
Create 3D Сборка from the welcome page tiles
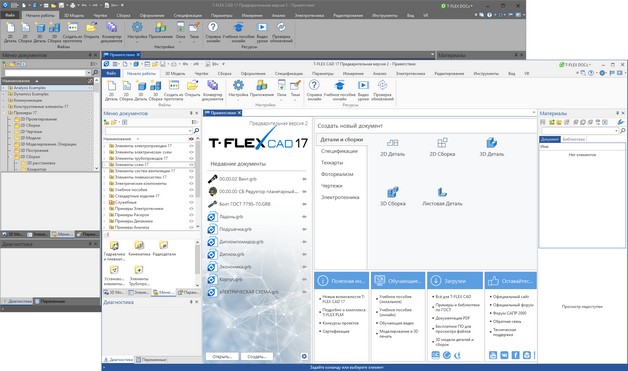coord(392,196)
